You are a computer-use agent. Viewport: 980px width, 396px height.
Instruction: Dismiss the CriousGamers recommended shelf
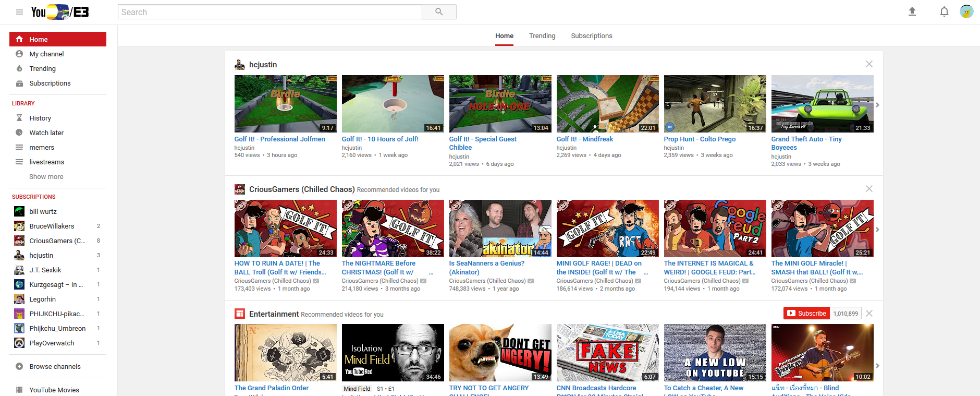pos(869,189)
